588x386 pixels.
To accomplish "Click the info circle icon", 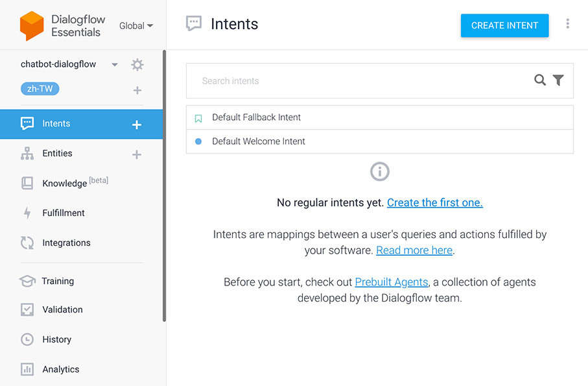I will 379,171.
